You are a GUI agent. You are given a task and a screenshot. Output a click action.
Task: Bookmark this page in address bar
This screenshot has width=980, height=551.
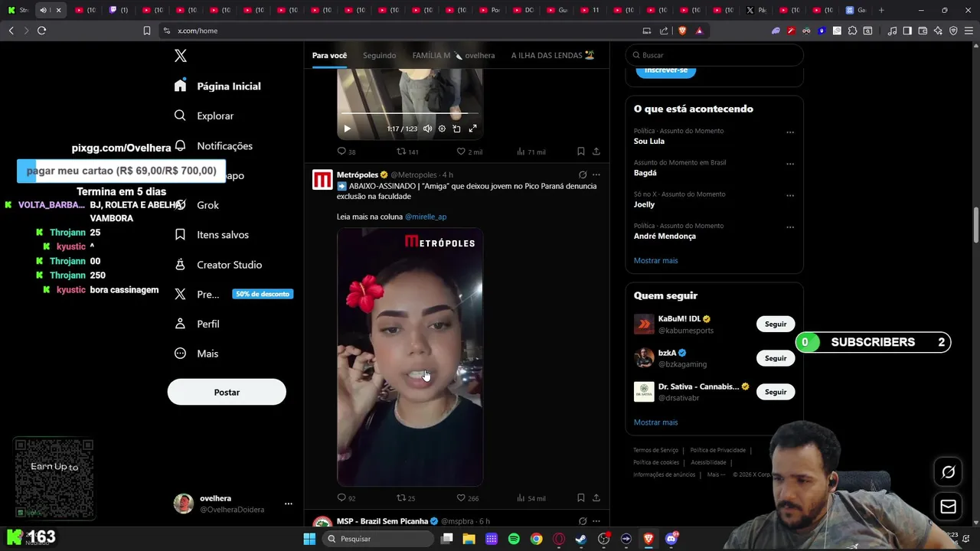tap(147, 31)
